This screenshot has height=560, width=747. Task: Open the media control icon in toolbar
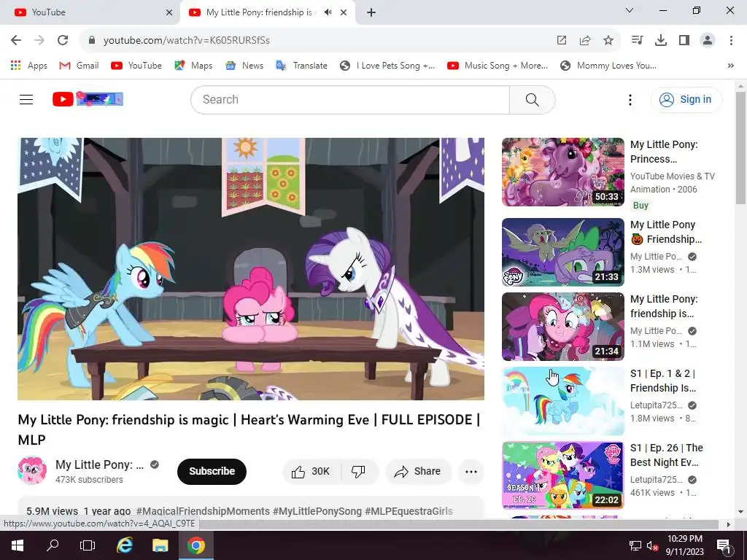pyautogui.click(x=637, y=40)
